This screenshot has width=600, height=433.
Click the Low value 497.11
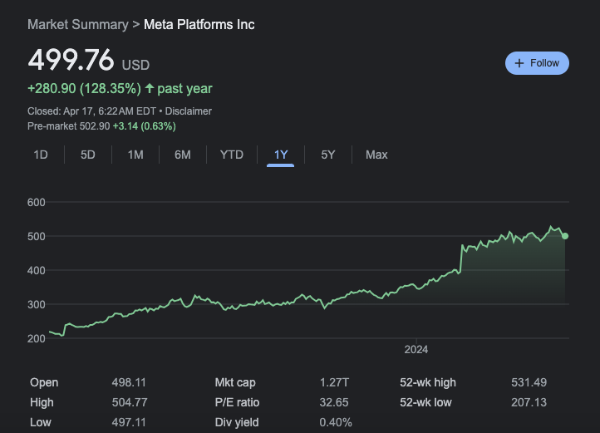(x=129, y=422)
